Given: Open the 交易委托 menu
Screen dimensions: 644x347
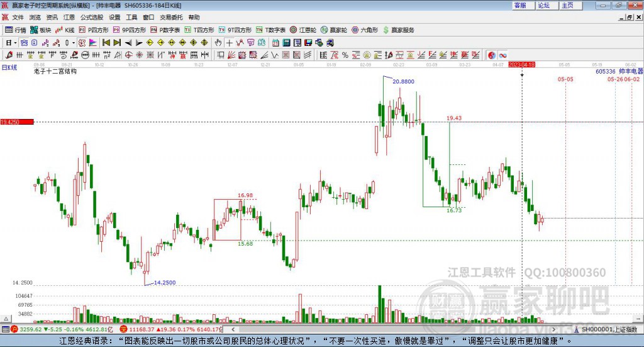Looking at the screenshot, I should 171,17.
